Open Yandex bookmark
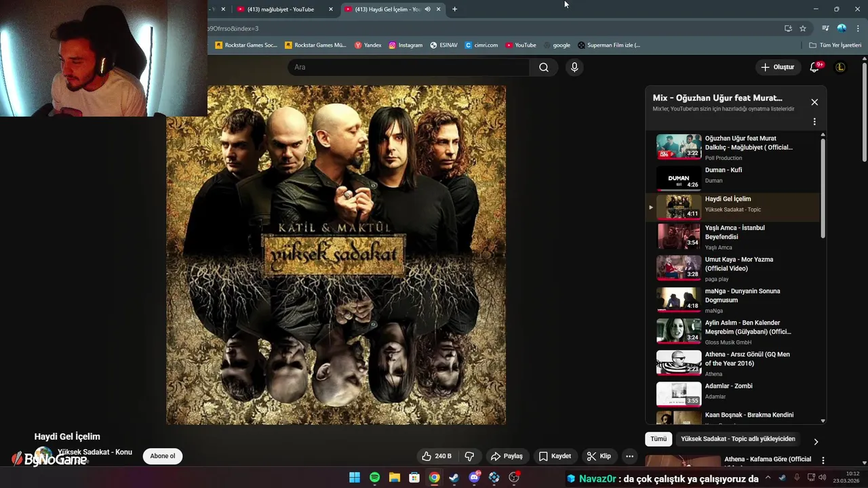The image size is (868, 488). pos(368,45)
